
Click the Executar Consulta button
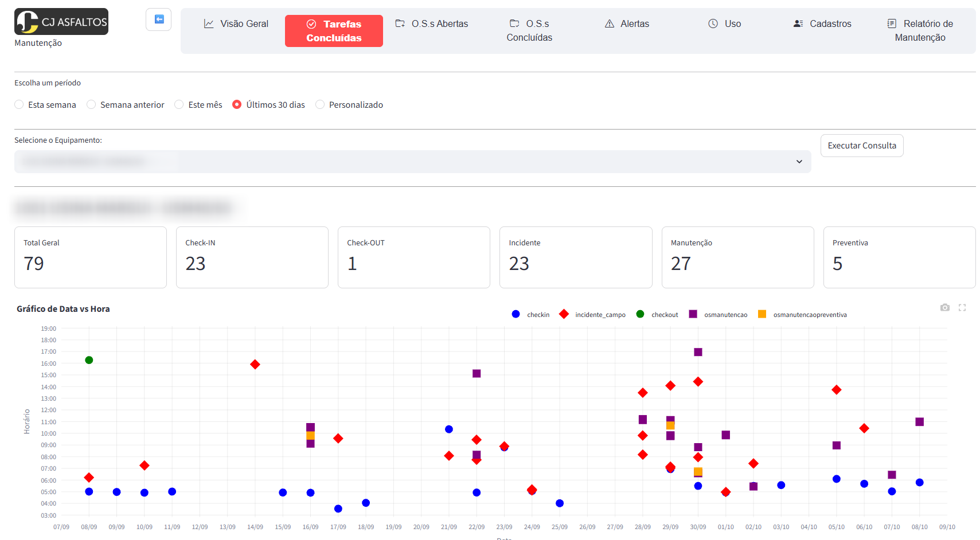tap(862, 146)
